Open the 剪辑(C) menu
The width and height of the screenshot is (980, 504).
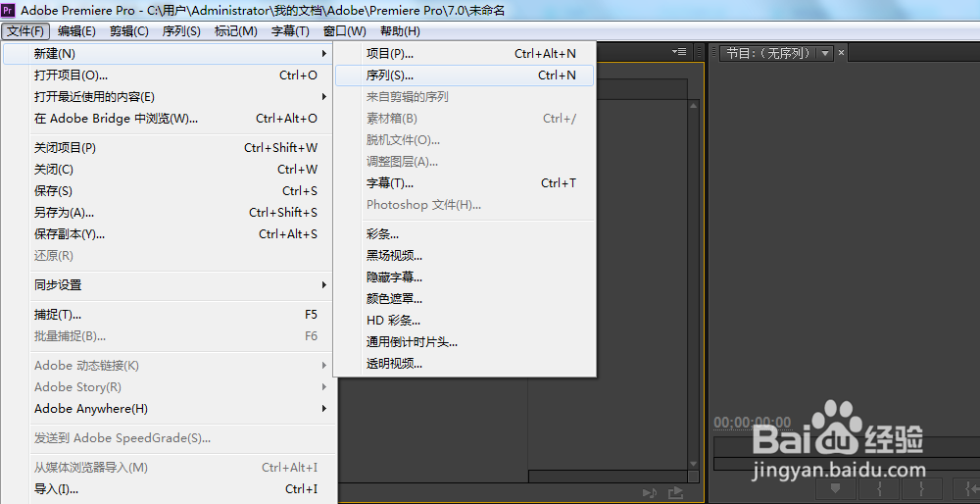[128, 30]
